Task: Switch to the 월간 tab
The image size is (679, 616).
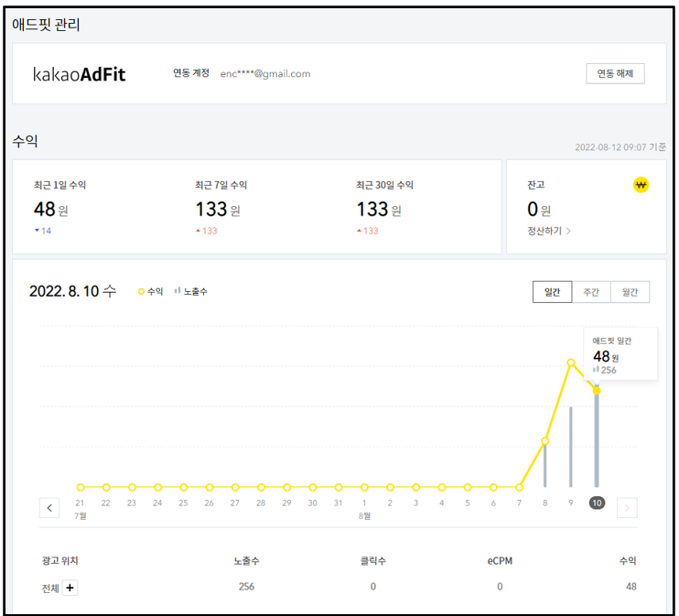Action: pyautogui.click(x=630, y=292)
